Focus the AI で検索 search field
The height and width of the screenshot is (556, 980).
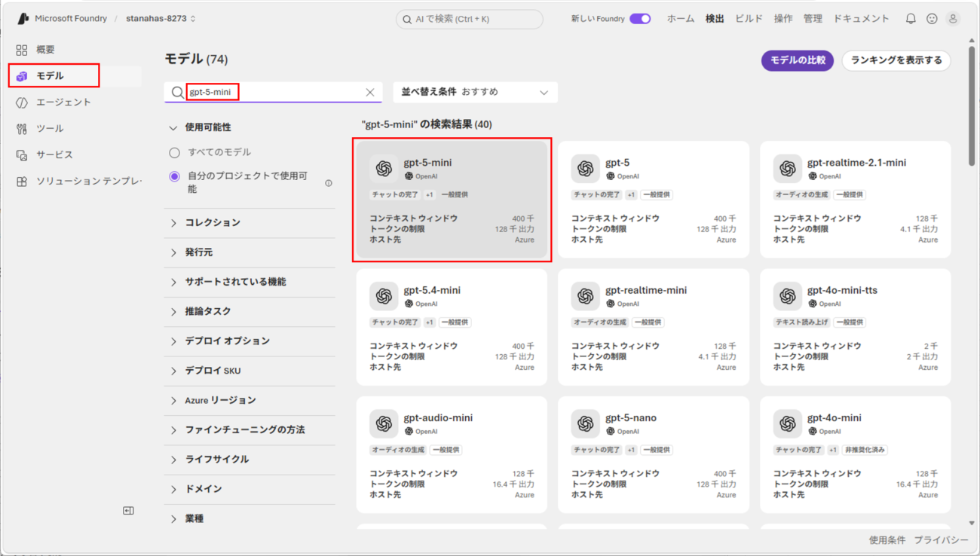pyautogui.click(x=470, y=19)
